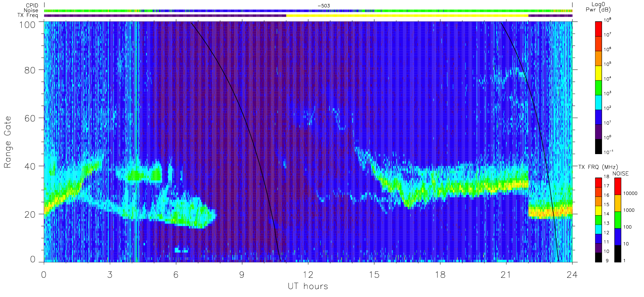644x297 pixels.
Task: Click the 'Noise' row label at top left
Action: coord(31,10)
